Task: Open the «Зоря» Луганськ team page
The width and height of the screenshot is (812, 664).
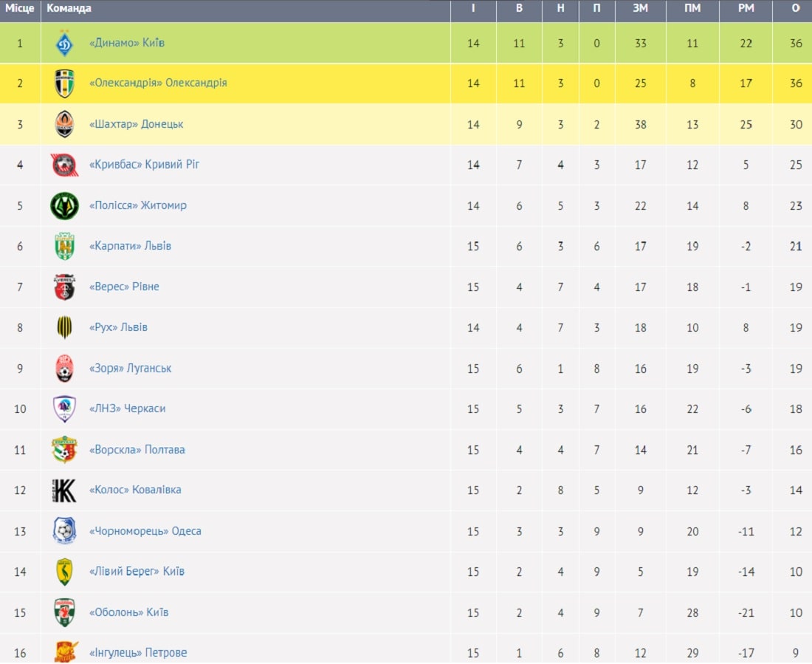Action: [x=130, y=369]
